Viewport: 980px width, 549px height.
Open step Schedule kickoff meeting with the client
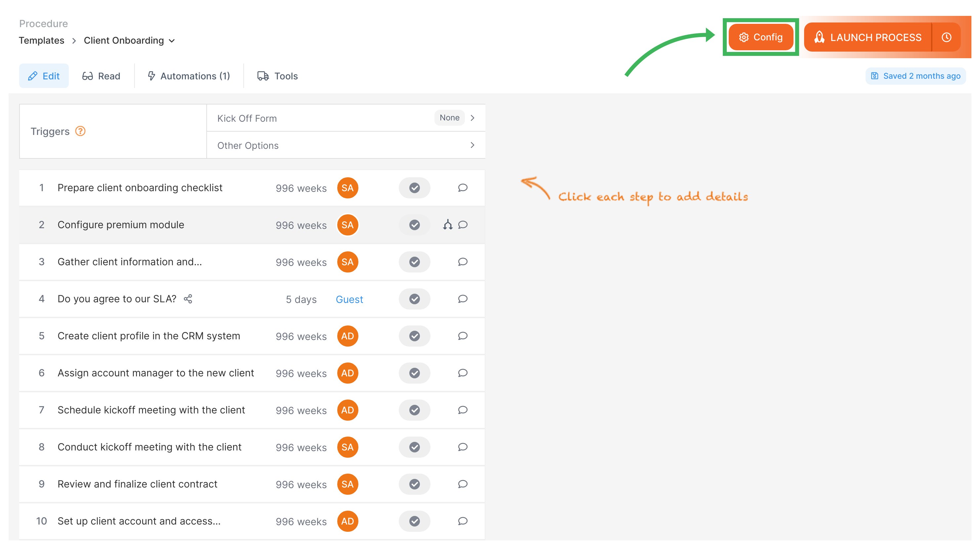(x=151, y=410)
